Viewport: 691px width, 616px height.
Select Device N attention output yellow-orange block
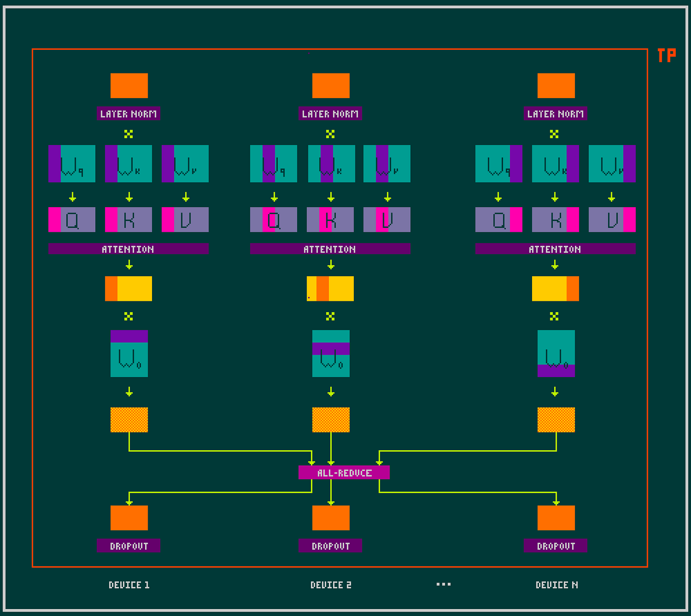point(556,289)
